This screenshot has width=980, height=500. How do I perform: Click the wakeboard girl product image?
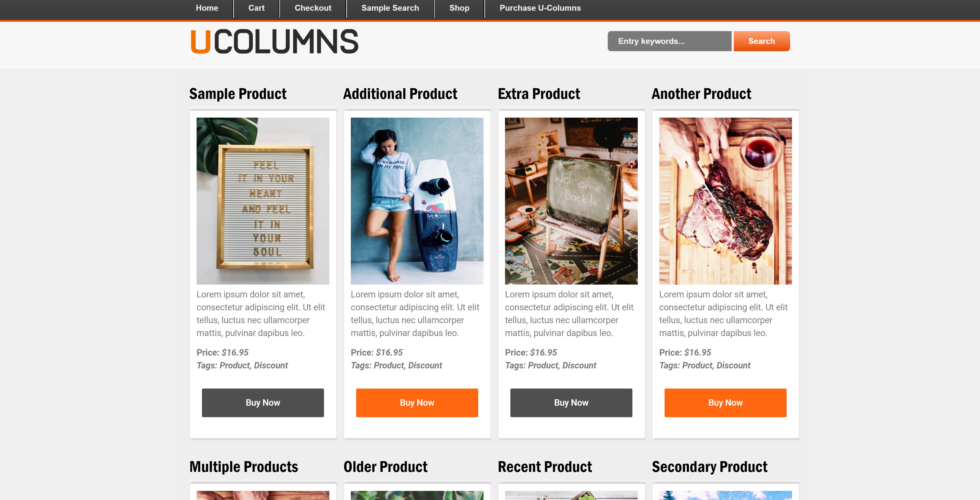pos(417,201)
